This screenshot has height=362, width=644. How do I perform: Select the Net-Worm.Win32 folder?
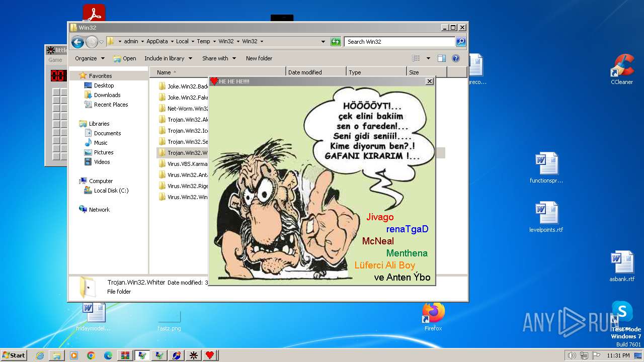[183, 109]
